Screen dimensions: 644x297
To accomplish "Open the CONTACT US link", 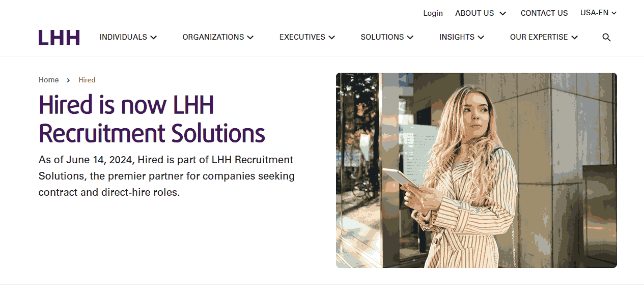I will (x=544, y=13).
